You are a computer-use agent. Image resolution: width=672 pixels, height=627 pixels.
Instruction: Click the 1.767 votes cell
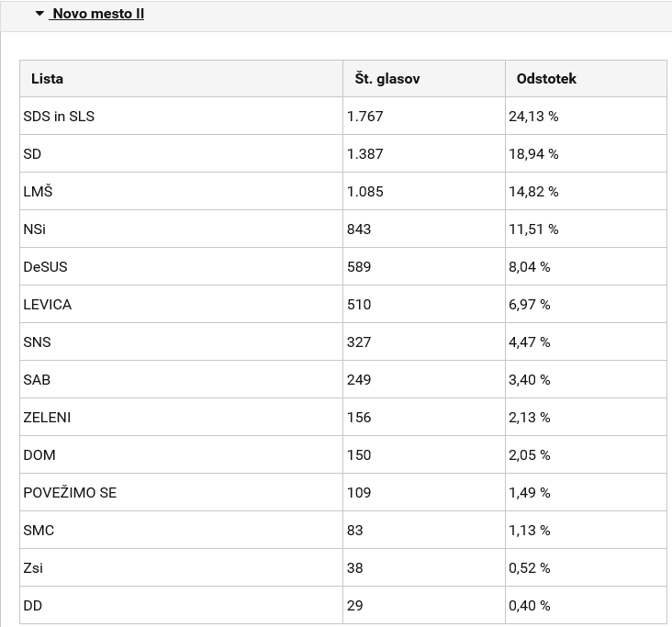(x=365, y=117)
